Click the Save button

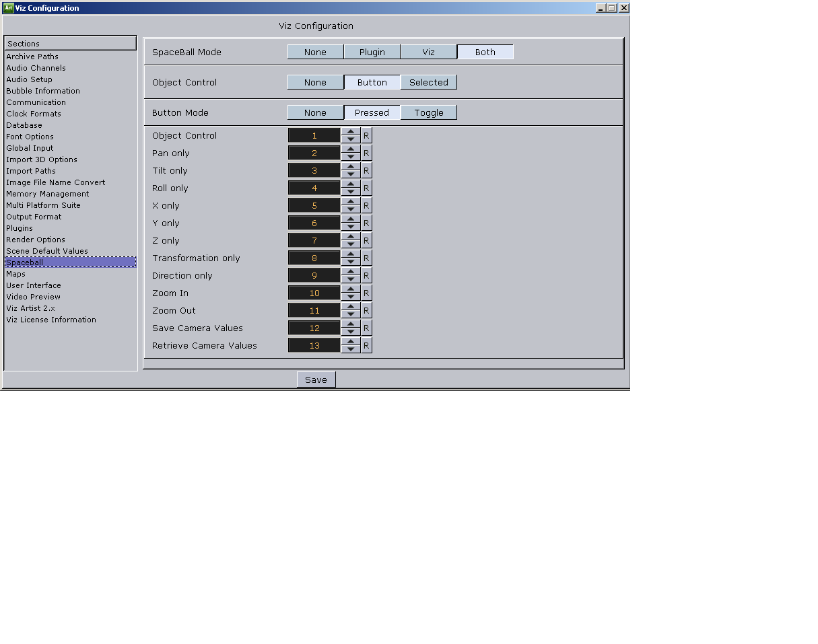coord(316,380)
